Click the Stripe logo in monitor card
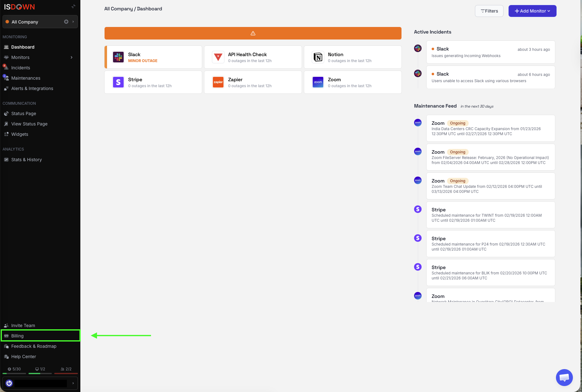 118,82
